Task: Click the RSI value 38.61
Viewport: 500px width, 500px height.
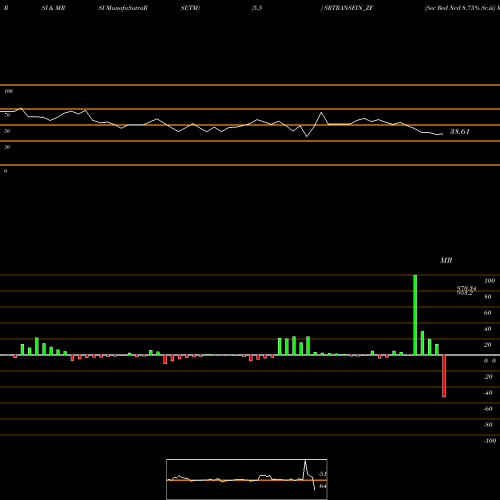Action: point(460,132)
